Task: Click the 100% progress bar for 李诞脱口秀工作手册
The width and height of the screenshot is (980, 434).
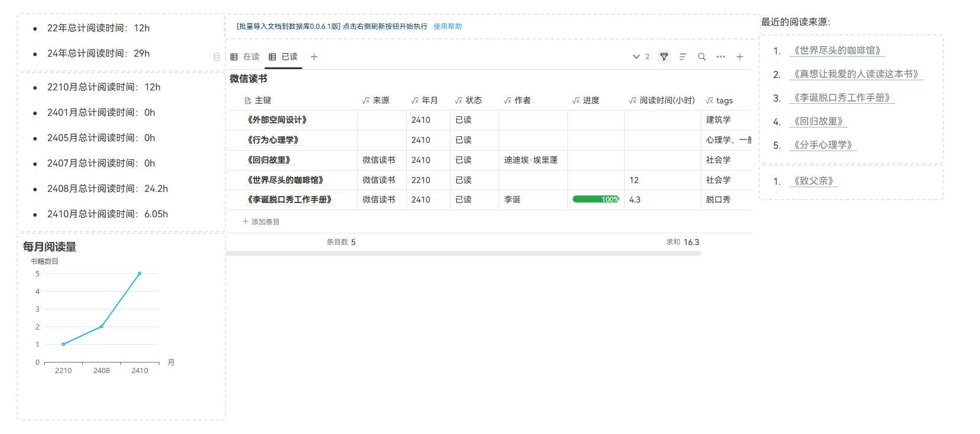Action: tap(596, 200)
